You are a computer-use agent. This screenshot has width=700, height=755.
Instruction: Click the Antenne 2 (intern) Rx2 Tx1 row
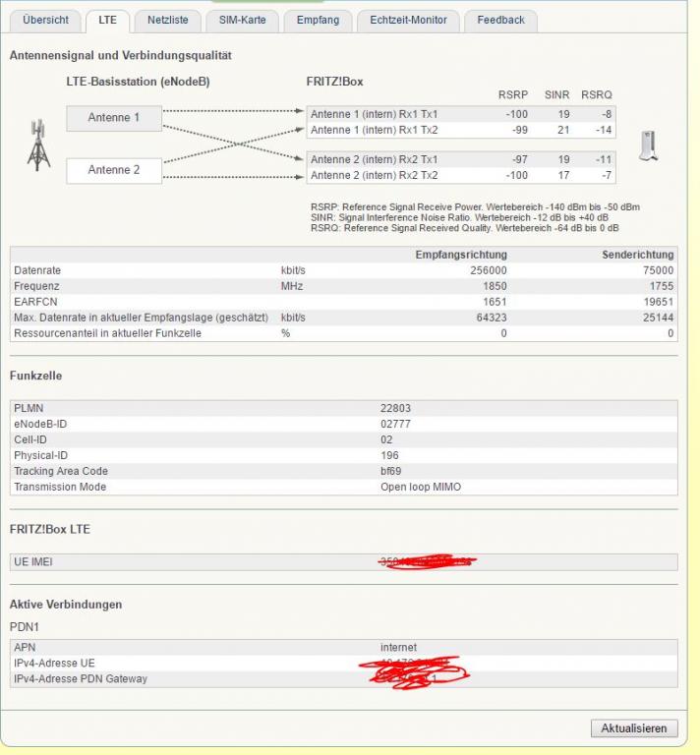(x=461, y=160)
